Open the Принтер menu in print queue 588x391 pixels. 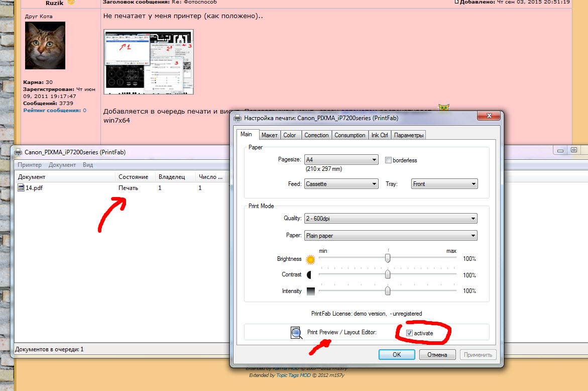point(30,165)
